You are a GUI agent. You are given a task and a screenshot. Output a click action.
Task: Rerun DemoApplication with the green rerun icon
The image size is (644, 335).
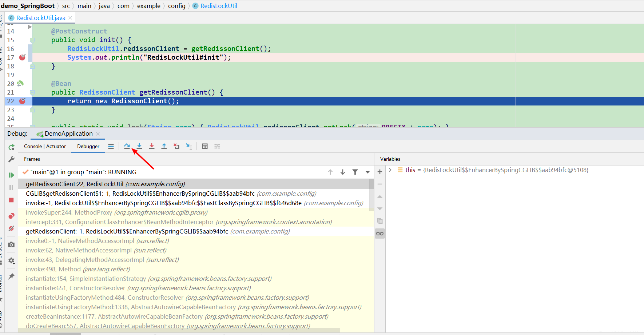pyautogui.click(x=11, y=147)
